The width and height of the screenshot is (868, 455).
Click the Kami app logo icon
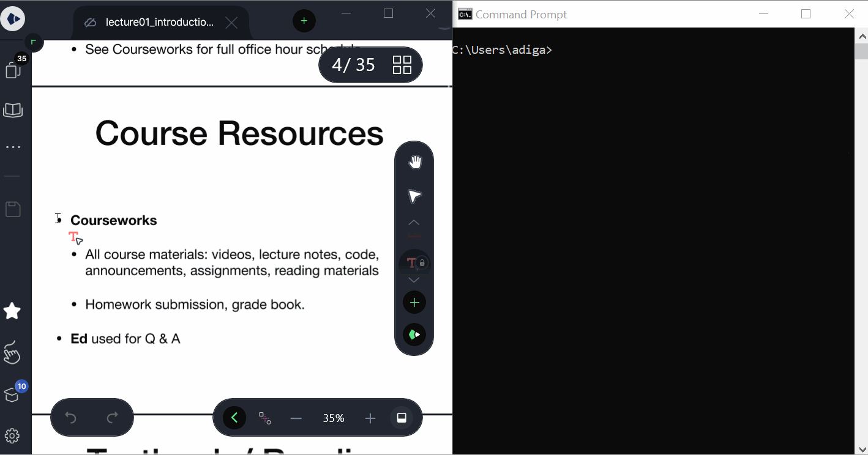[x=13, y=19]
